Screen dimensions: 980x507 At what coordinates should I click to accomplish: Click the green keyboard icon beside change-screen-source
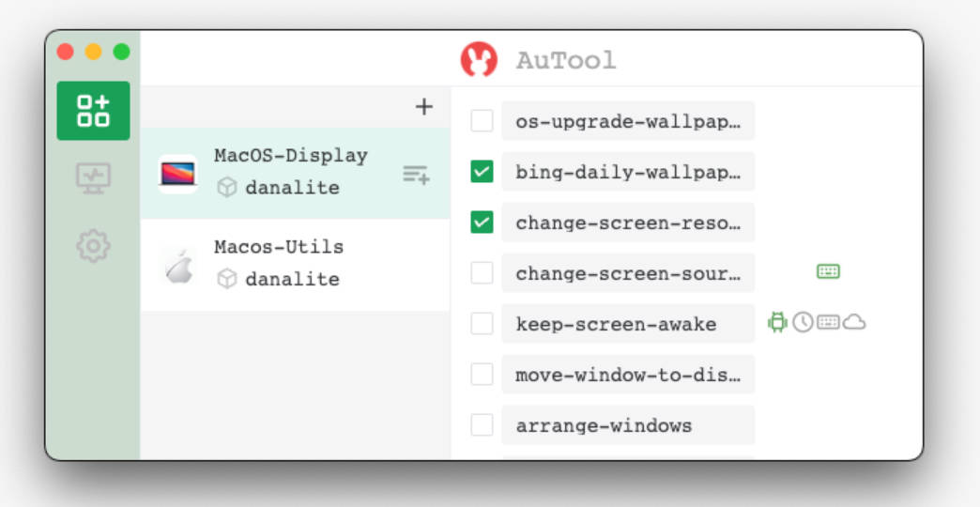[828, 272]
